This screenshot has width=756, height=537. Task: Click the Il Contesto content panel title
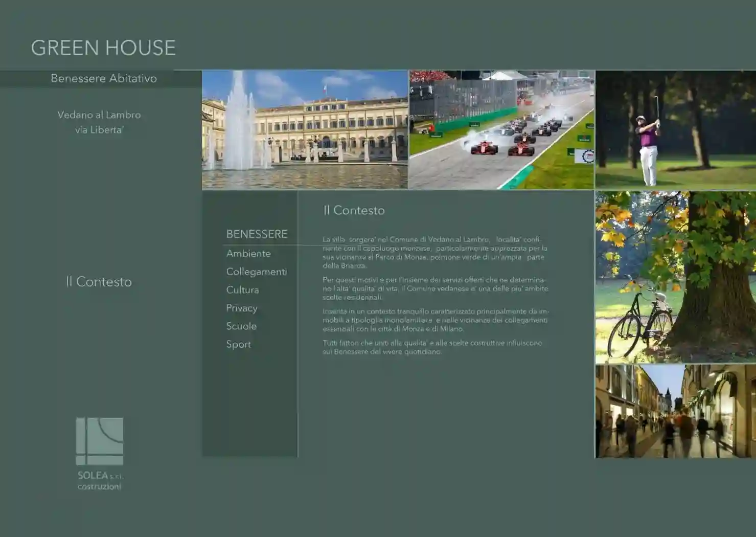click(354, 210)
